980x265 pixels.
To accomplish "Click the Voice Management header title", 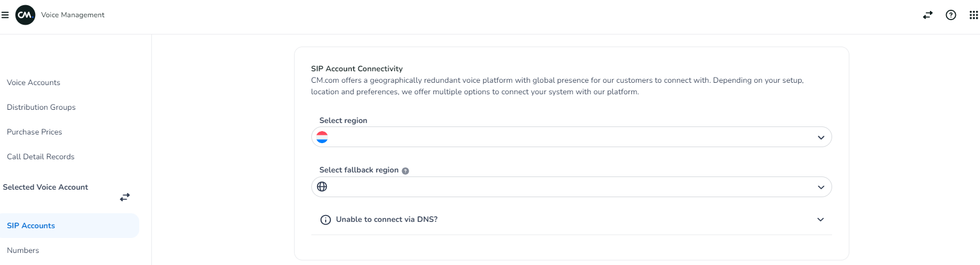I will point(73,15).
